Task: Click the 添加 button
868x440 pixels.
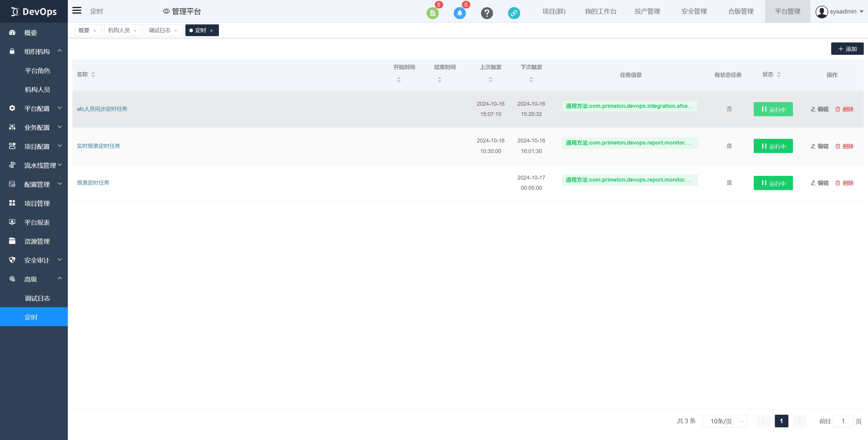Action: (847, 49)
